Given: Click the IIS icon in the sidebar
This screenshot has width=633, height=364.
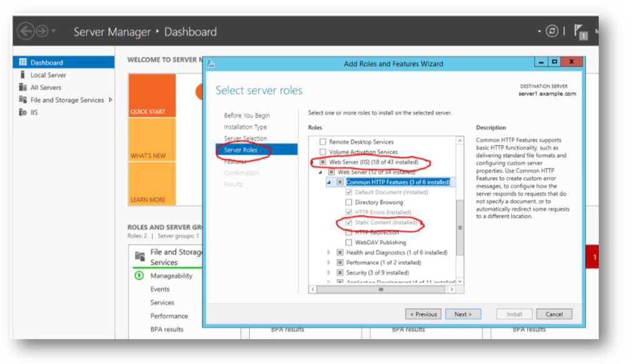Looking at the screenshot, I should pos(23,112).
